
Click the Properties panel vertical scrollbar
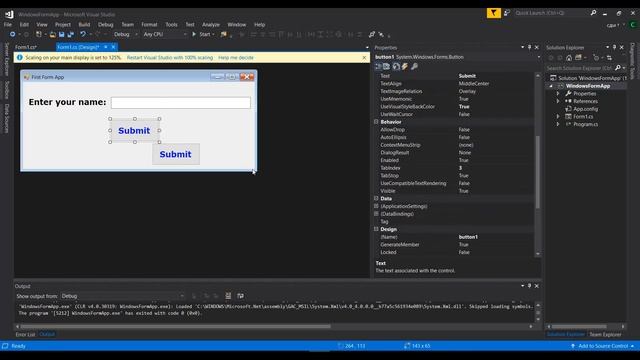(x=538, y=171)
